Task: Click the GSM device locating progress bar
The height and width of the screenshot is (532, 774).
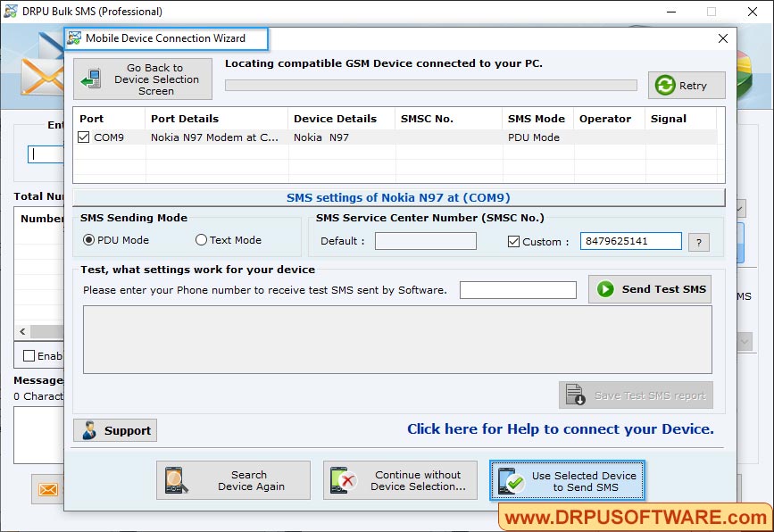Action: point(431,84)
